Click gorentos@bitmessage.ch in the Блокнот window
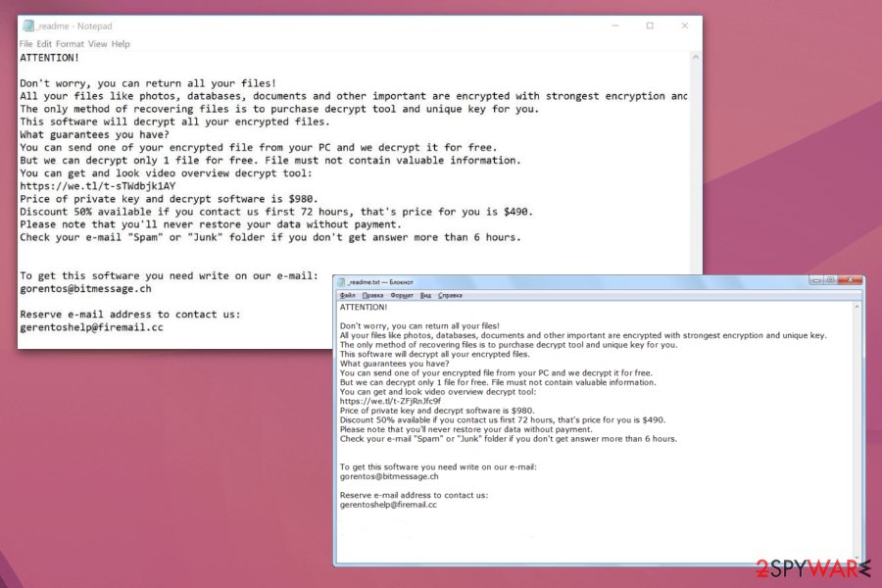 point(389,476)
